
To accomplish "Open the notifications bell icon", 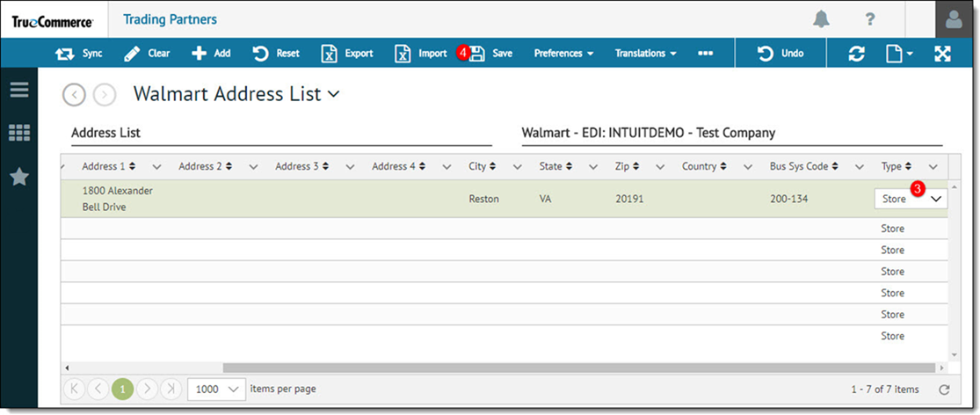I will (x=821, y=19).
